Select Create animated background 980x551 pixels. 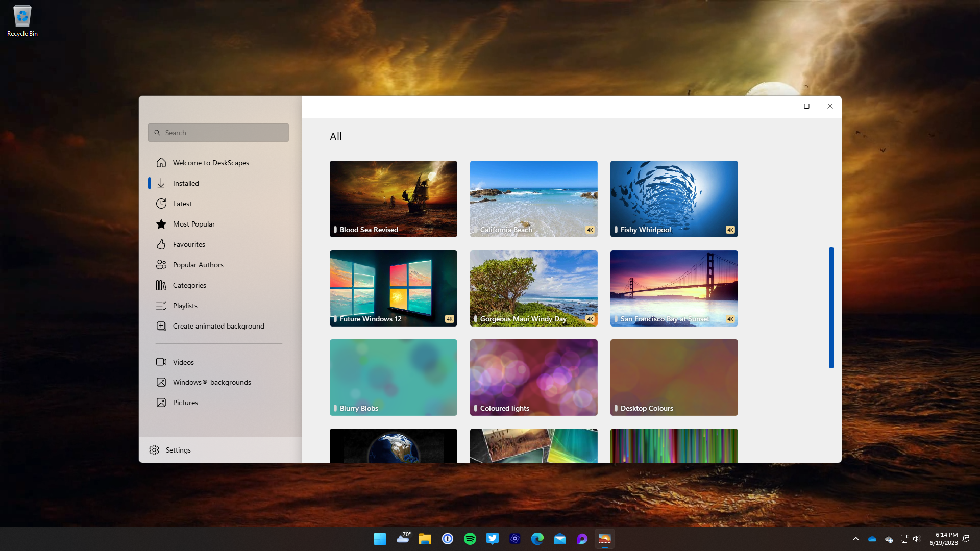click(218, 325)
